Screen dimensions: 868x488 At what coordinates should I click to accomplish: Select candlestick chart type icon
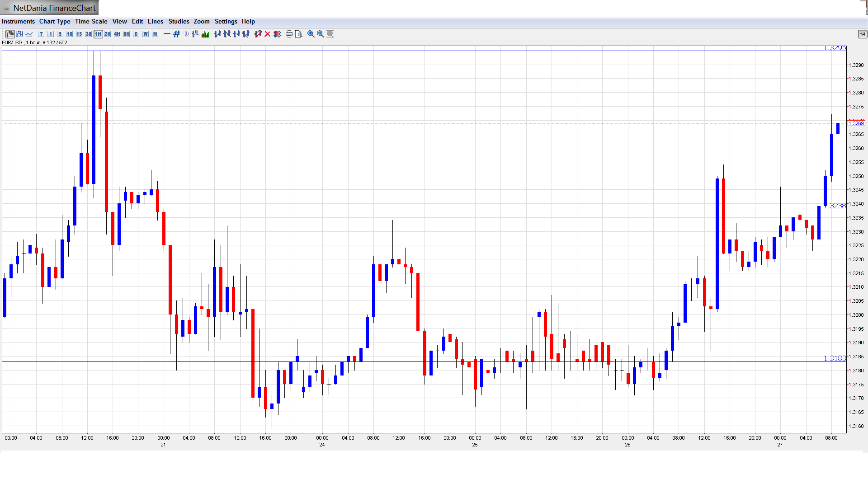coord(9,34)
